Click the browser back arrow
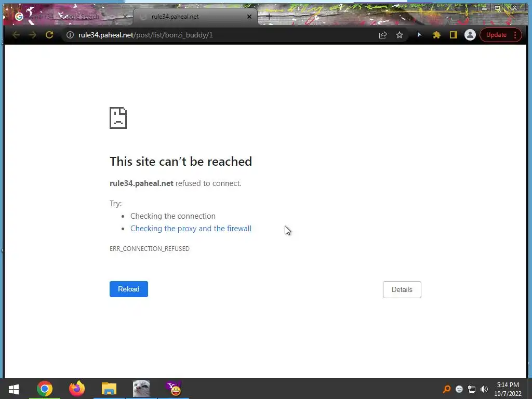The height and width of the screenshot is (399, 532). (16, 35)
